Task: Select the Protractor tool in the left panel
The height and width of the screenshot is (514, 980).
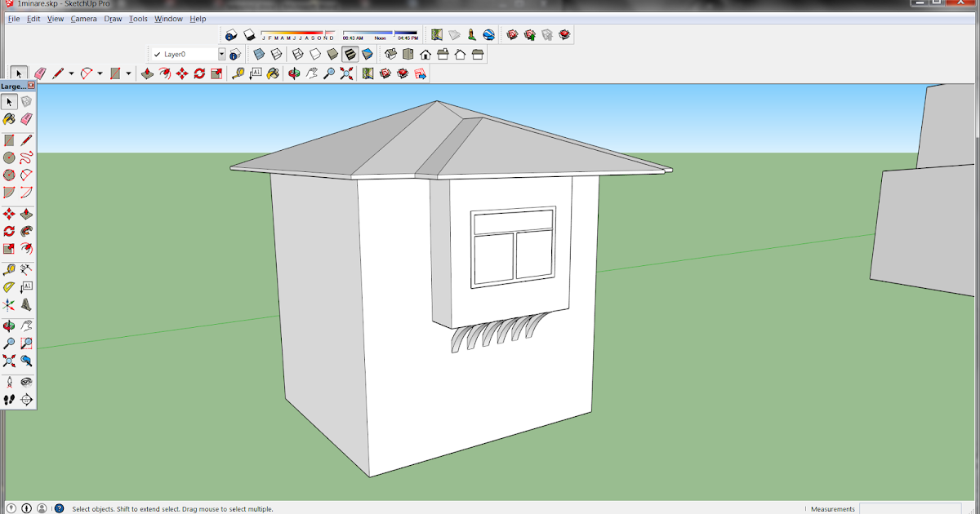Action: point(9,287)
